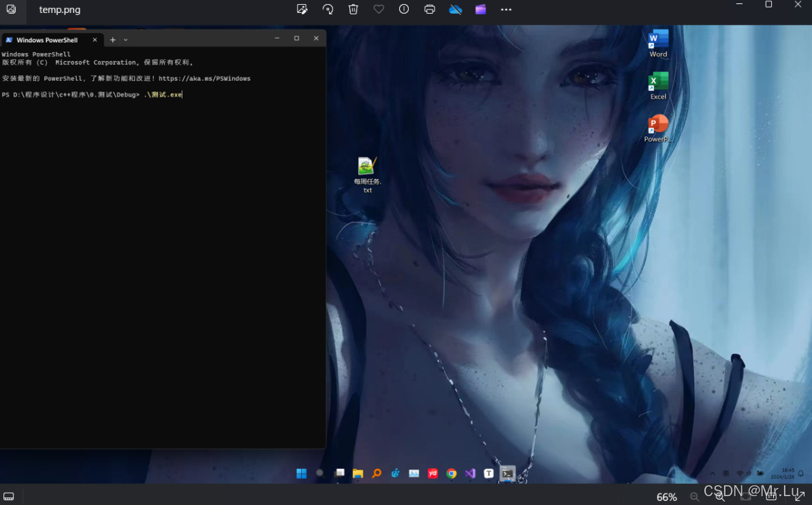
Task: Show file information for temp.png
Action: tap(403, 10)
